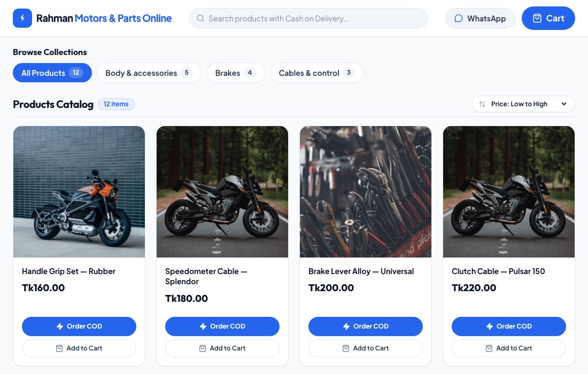The height and width of the screenshot is (374, 588).
Task: Add Clutch Cable Pulsar 150 to cart
Action: point(509,348)
